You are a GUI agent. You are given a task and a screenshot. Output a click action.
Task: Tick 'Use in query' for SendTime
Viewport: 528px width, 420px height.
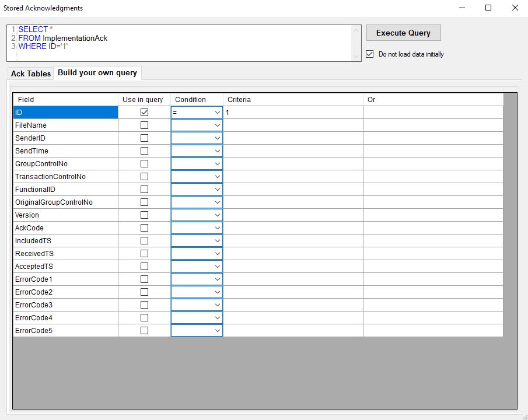(x=144, y=150)
